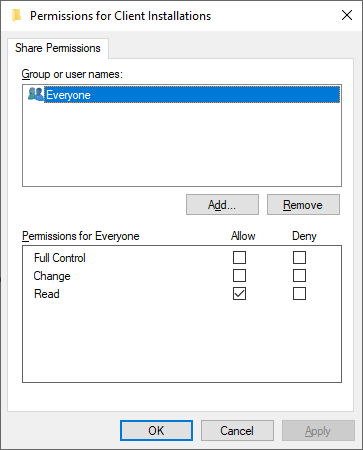Screen dimensions: 363x450
Task: Check Deny for Change permission
Action: tap(299, 276)
